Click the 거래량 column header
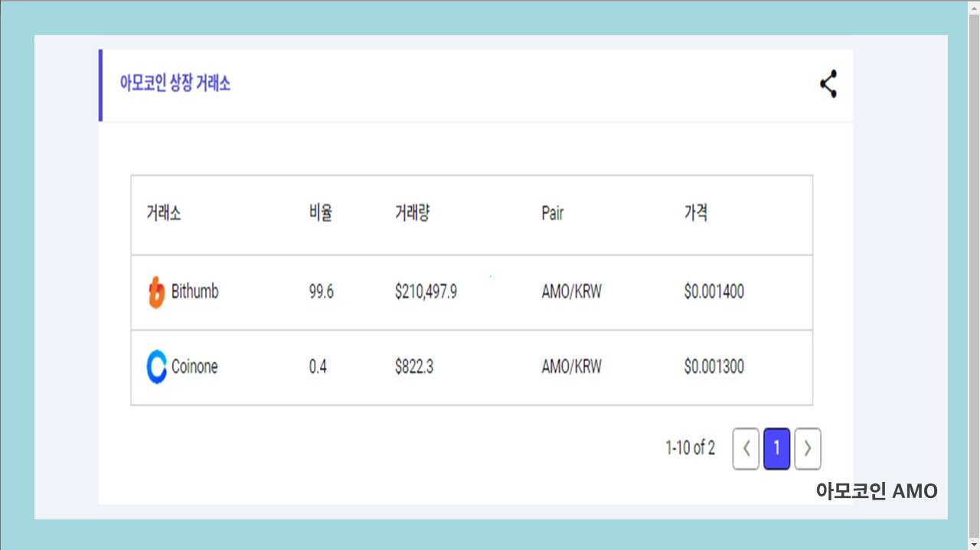The height and width of the screenshot is (550, 980). (x=412, y=213)
